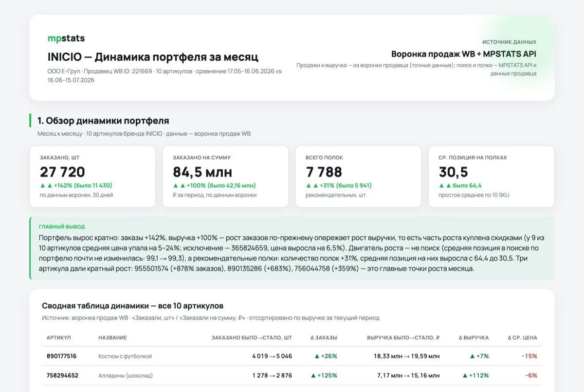Click the 'АРТИКУЛ' column header
584x392 pixels.
coord(59,338)
